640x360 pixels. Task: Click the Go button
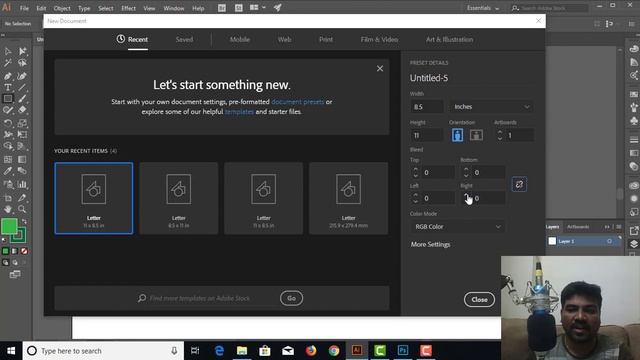291,298
